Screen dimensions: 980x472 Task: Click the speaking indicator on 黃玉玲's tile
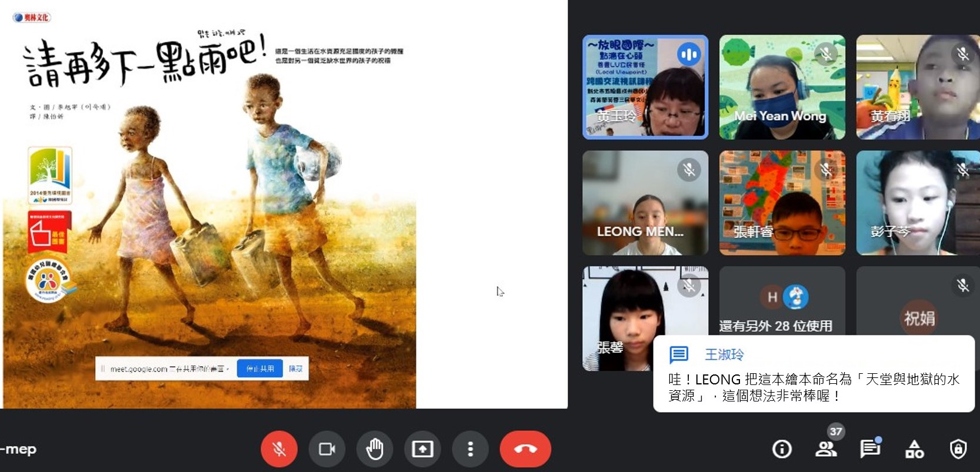[688, 55]
